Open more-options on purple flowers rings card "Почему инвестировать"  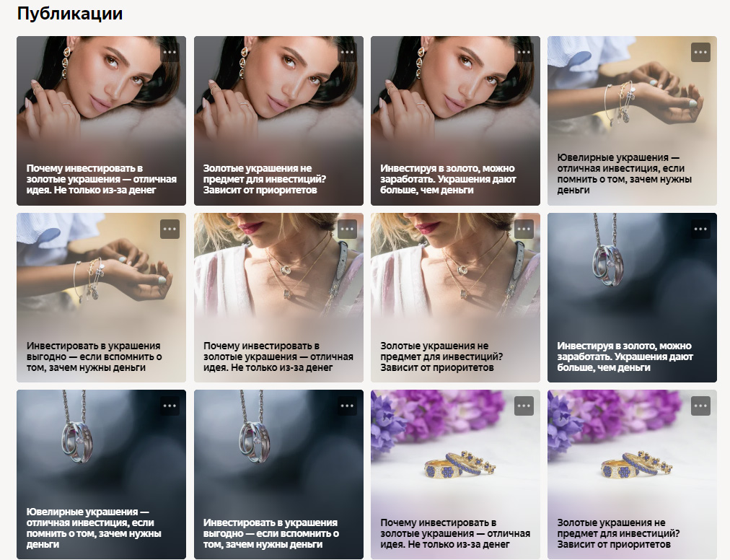pos(524,406)
